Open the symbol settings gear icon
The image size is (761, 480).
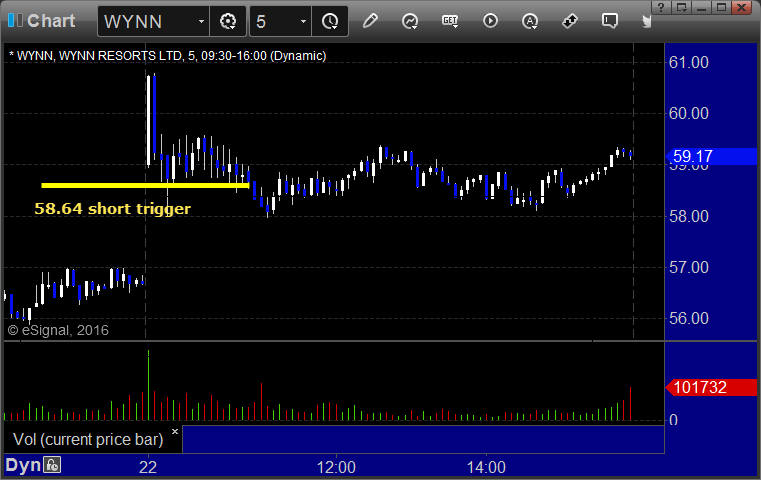coord(228,21)
